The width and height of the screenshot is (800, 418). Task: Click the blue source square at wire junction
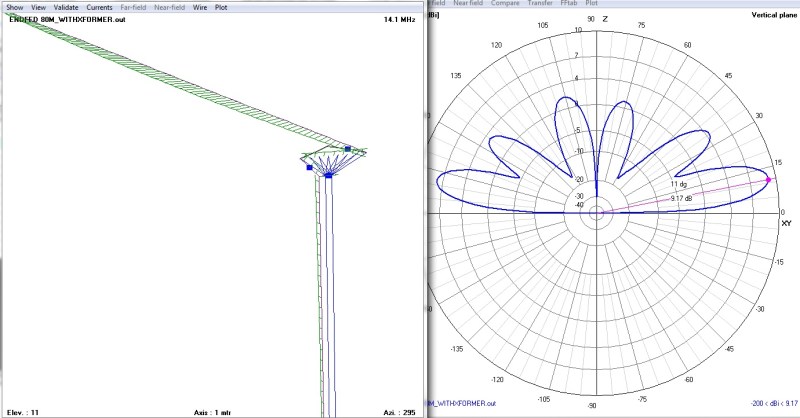[x=328, y=175]
